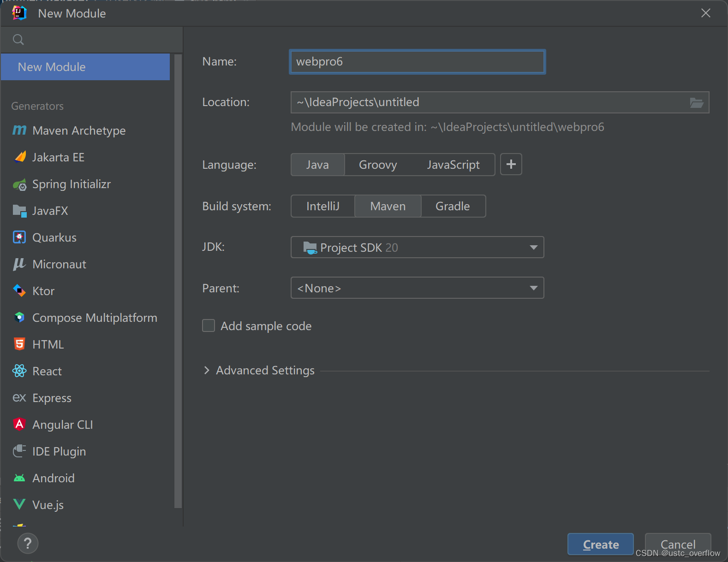The height and width of the screenshot is (562, 728).
Task: Click the IntelliJ IDEA logo in title bar
Action: 19,13
